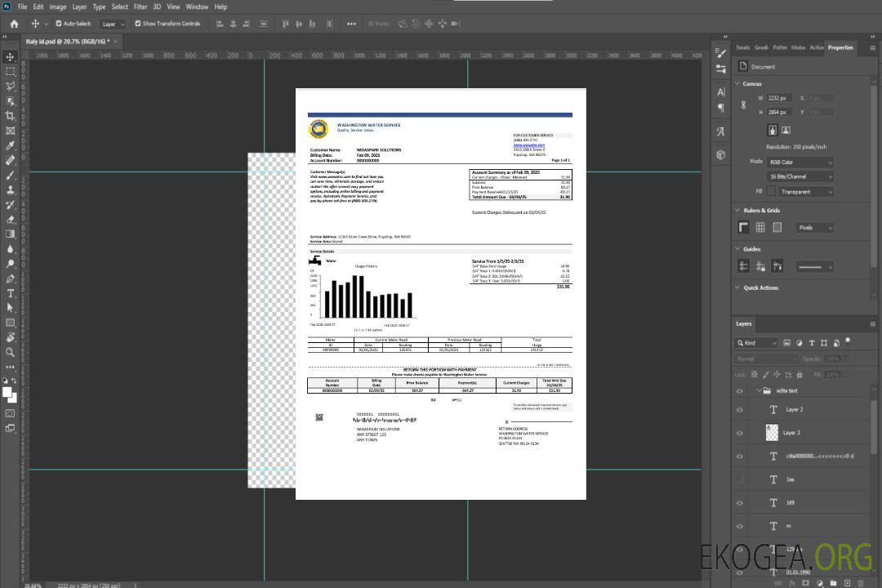Image resolution: width=882 pixels, height=588 pixels.
Task: Click the foreground color swatch
Action: pyautogui.click(x=7, y=392)
